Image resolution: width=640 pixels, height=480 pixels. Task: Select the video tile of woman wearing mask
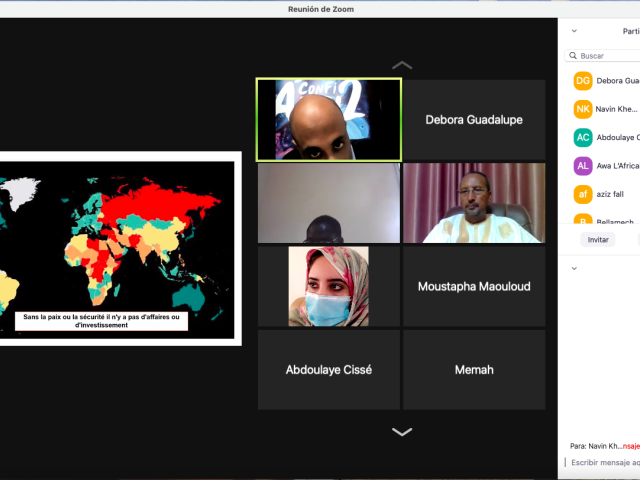[x=329, y=286]
